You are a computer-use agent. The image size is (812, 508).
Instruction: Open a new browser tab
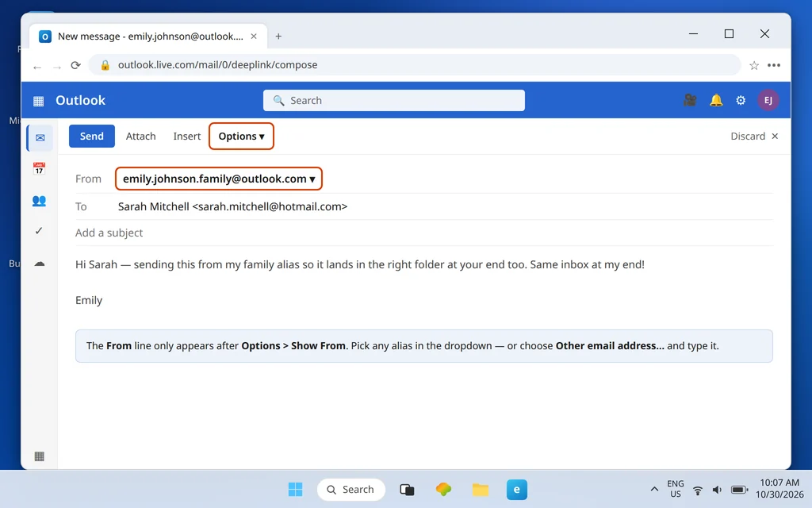pos(278,37)
